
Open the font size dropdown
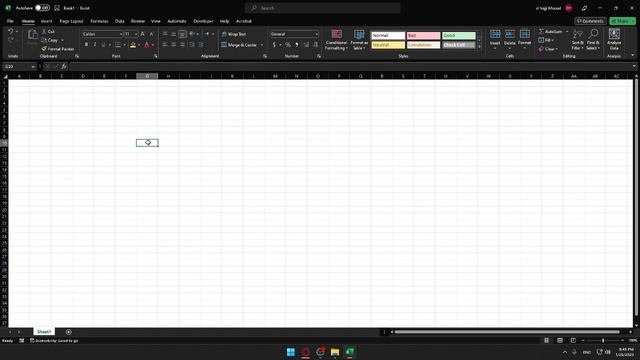tap(136, 34)
